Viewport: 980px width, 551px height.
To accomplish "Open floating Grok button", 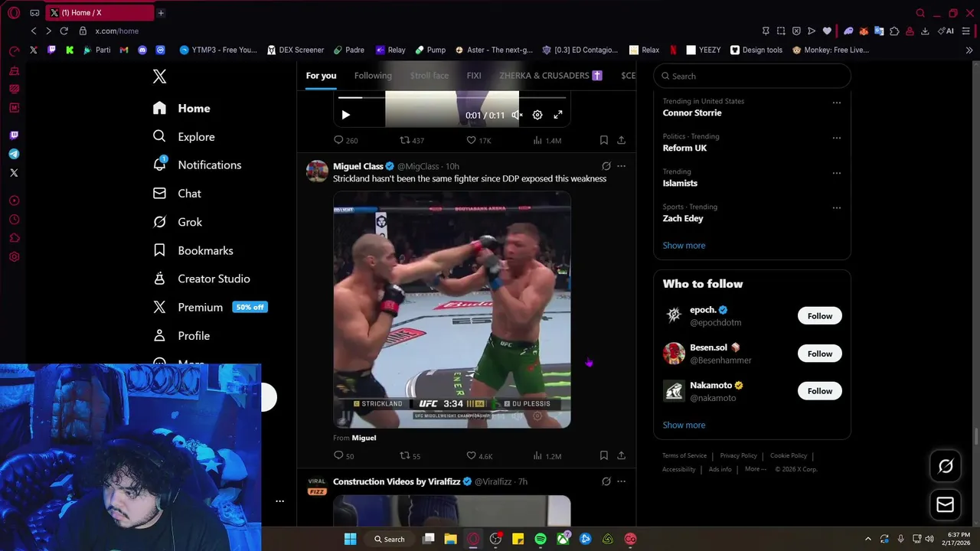I will (x=946, y=466).
